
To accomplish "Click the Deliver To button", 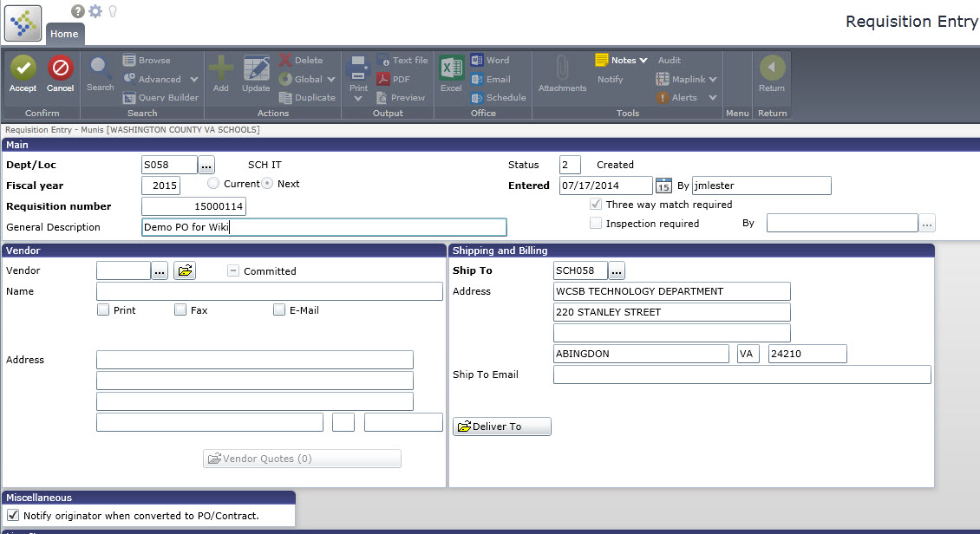I will coord(502,427).
